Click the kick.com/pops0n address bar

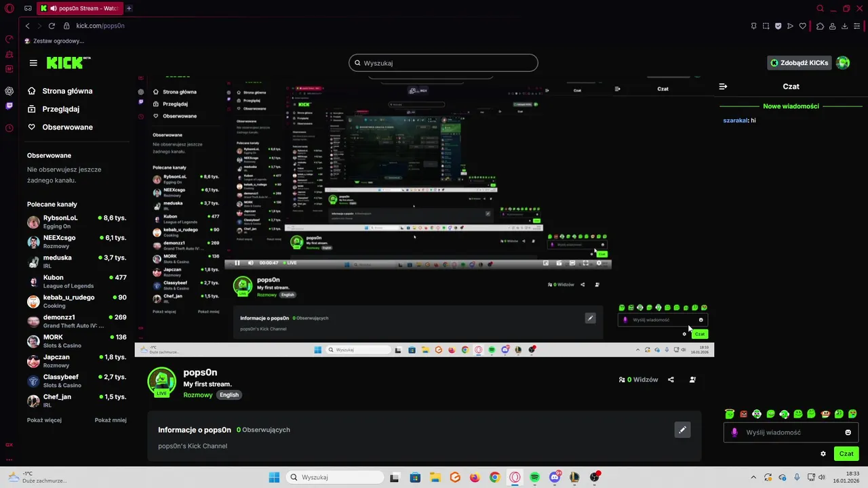[x=100, y=26]
